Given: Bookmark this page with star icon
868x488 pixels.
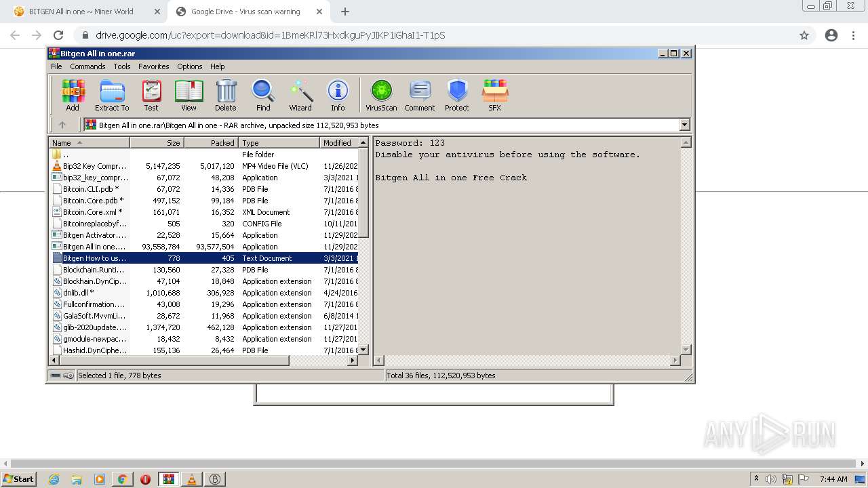Looking at the screenshot, I should tap(804, 35).
